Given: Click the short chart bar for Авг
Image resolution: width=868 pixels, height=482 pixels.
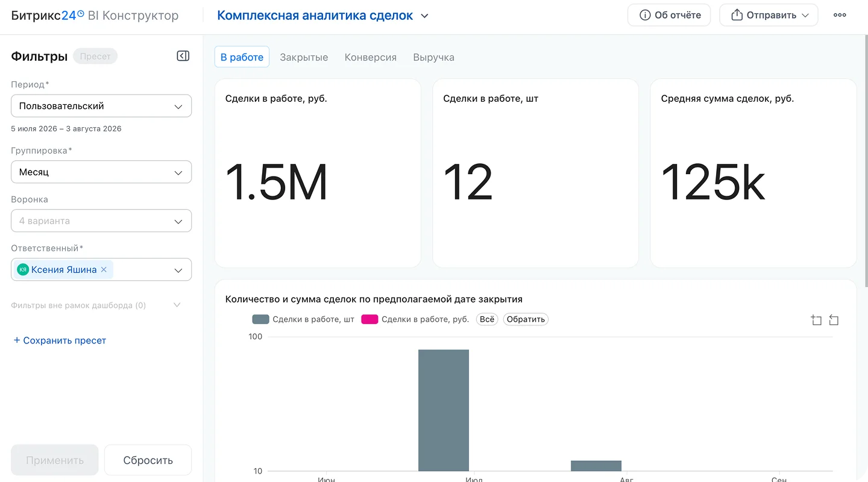Looking at the screenshot, I should coord(596,466).
